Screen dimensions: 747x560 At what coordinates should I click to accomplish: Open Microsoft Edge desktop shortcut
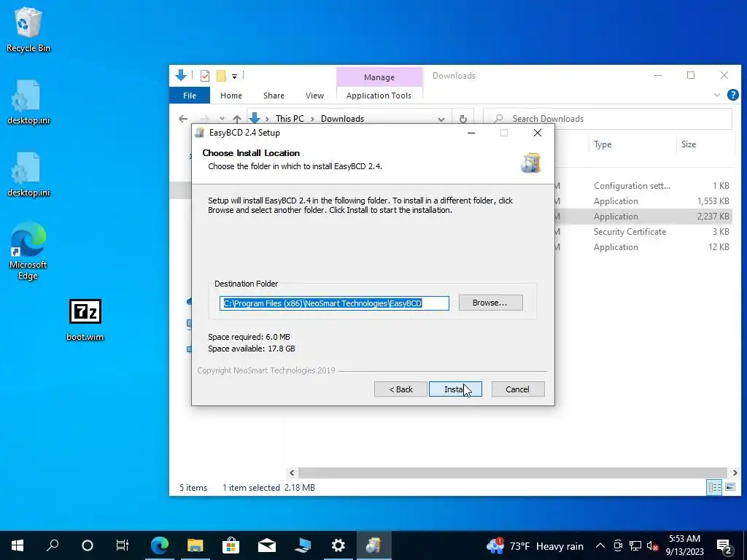tap(28, 251)
